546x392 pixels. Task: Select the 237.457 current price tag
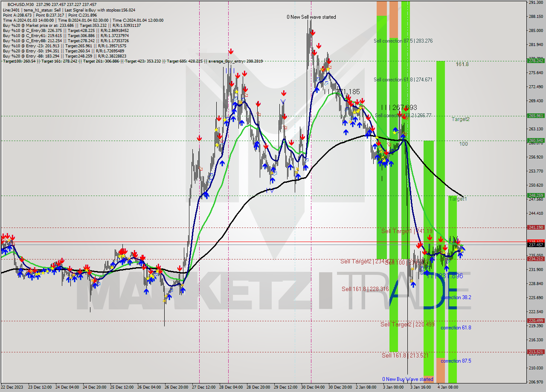[x=536, y=245]
